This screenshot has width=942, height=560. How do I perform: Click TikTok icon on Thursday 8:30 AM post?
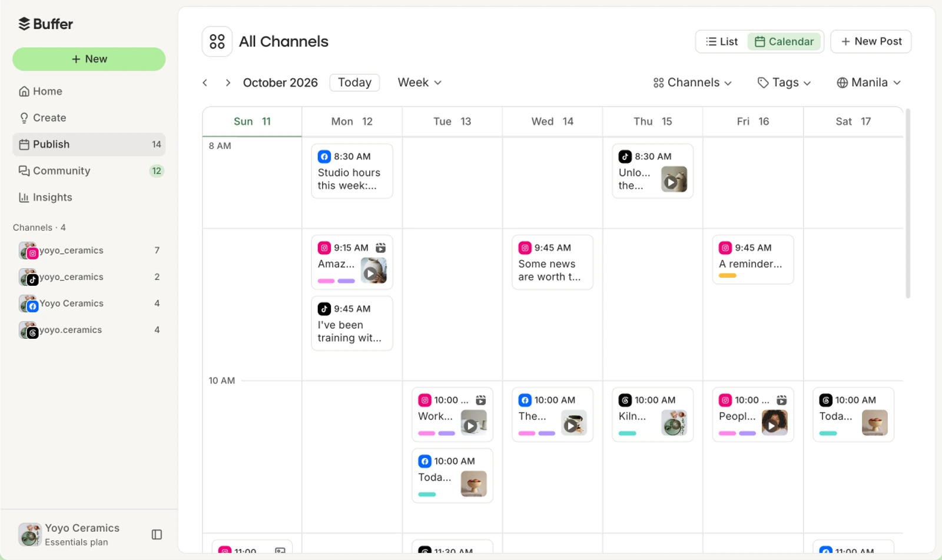click(x=625, y=156)
